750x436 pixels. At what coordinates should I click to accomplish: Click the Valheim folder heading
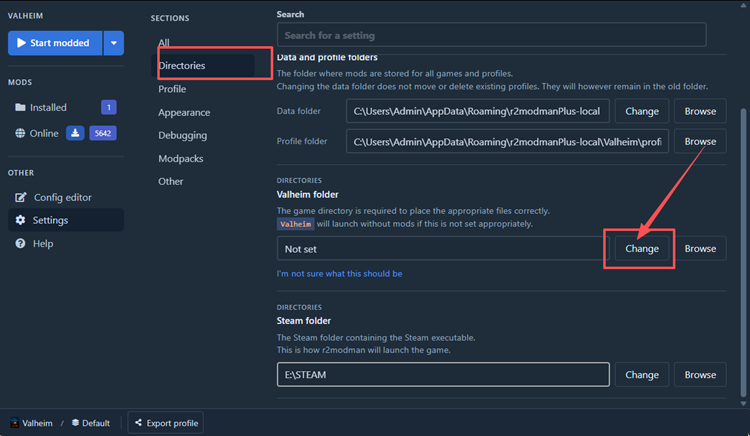[308, 195]
